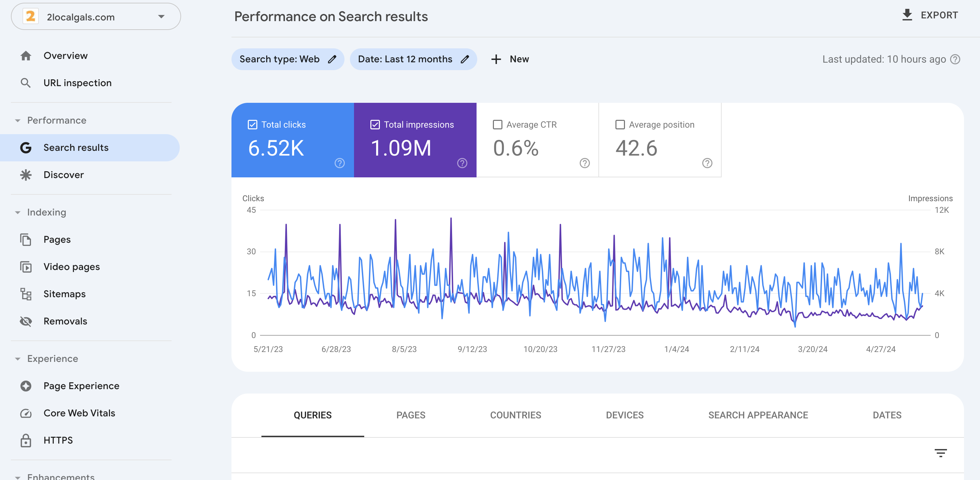Open URL inspection in the sidebar
980x480 pixels.
(x=77, y=83)
